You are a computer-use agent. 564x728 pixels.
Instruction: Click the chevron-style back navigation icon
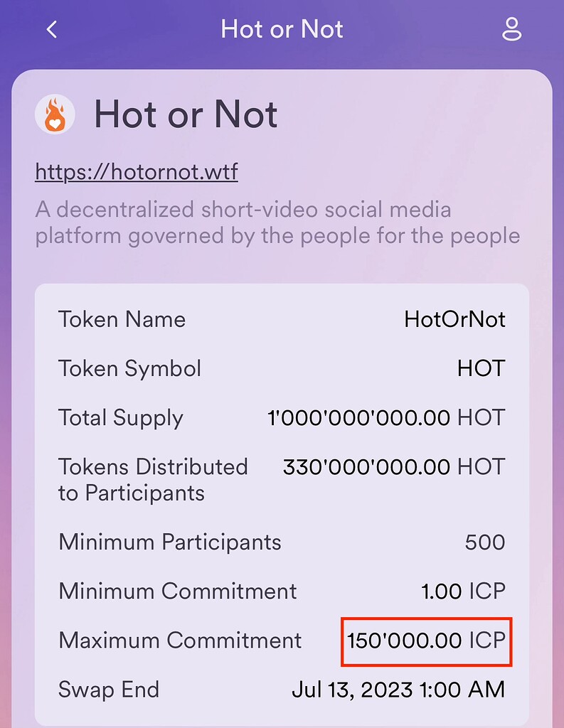pyautogui.click(x=50, y=29)
